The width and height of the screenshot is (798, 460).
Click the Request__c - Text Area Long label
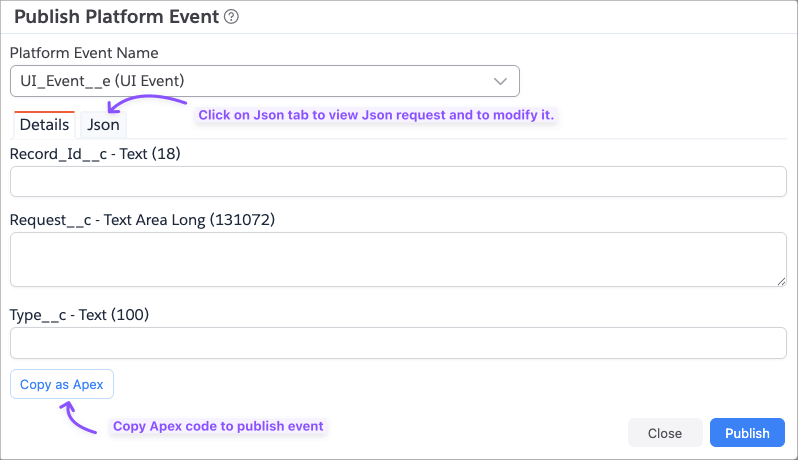pyautogui.click(x=142, y=219)
